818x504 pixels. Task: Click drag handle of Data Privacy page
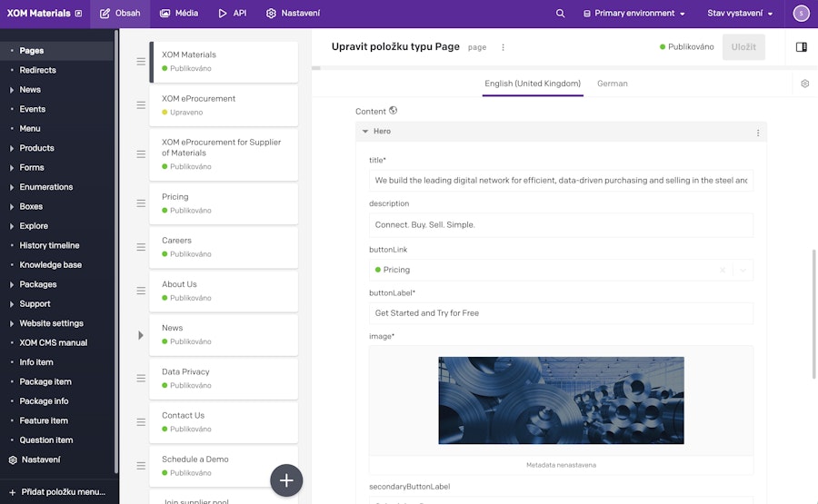click(141, 379)
